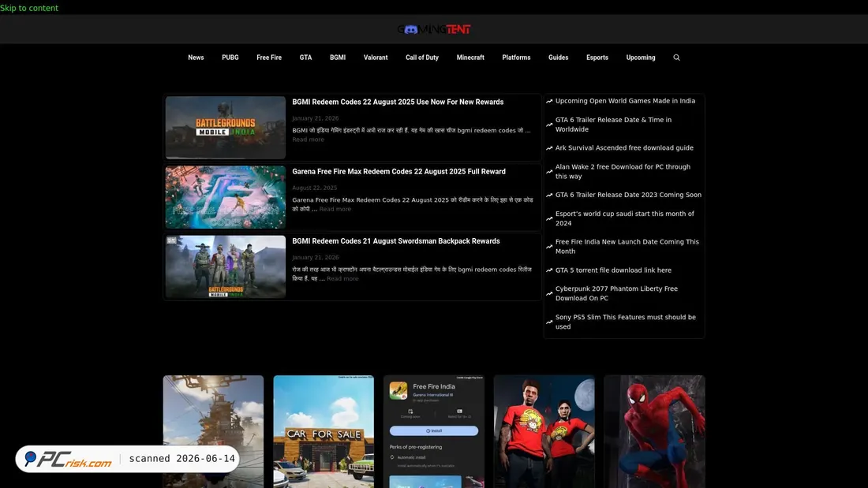Open the BGMI squad characters thumbnail
This screenshot has width=868, height=488.
point(226,267)
